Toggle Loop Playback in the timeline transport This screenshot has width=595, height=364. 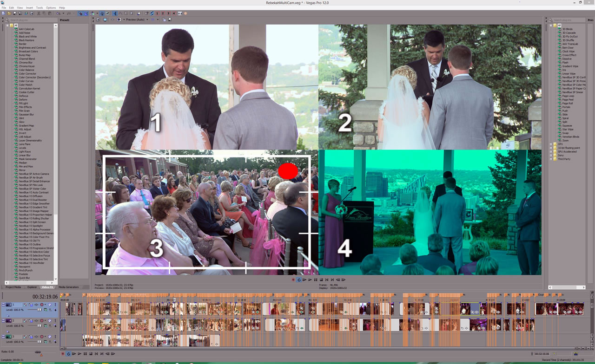[x=68, y=354]
